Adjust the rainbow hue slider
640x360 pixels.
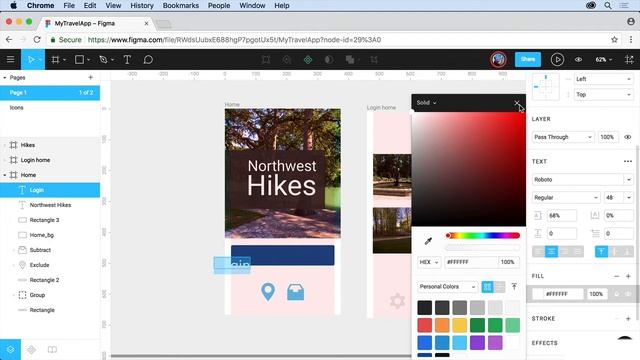tap(483, 236)
